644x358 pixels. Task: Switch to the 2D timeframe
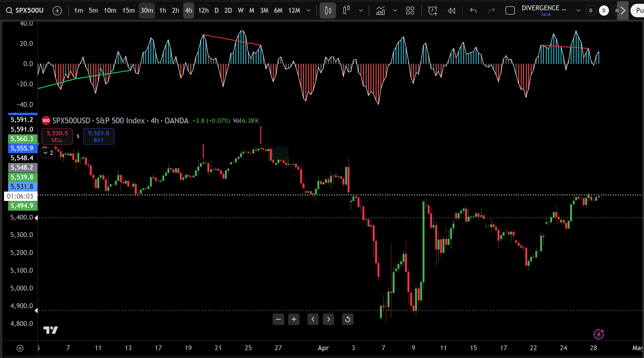pos(228,11)
